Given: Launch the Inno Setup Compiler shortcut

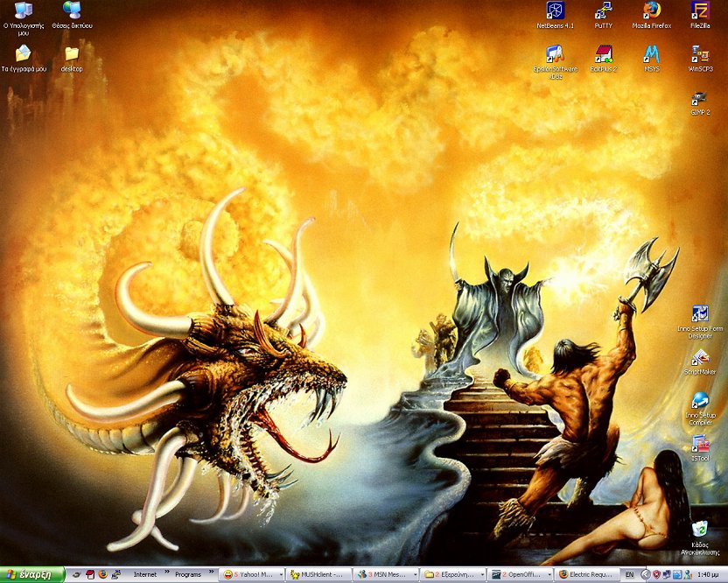Looking at the screenshot, I should pyautogui.click(x=700, y=409).
